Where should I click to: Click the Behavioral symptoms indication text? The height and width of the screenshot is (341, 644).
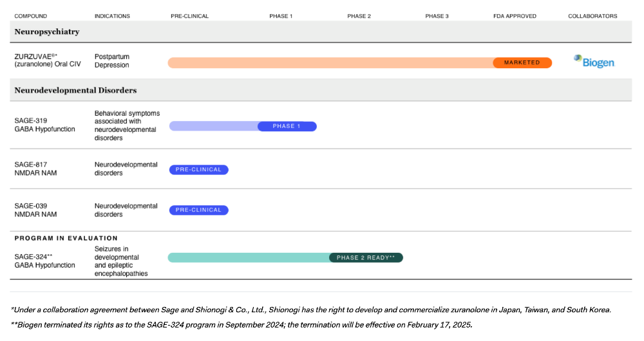click(x=127, y=125)
